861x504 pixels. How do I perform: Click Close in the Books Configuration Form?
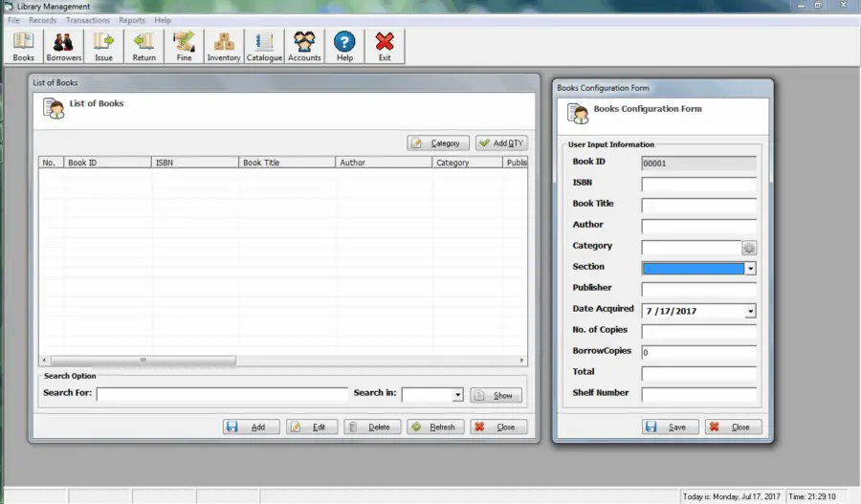734,427
